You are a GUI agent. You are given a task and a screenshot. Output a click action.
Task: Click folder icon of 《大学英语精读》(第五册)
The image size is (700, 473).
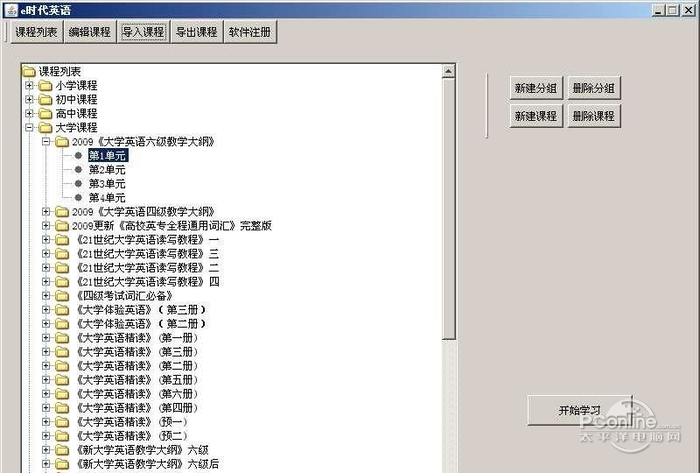62,380
